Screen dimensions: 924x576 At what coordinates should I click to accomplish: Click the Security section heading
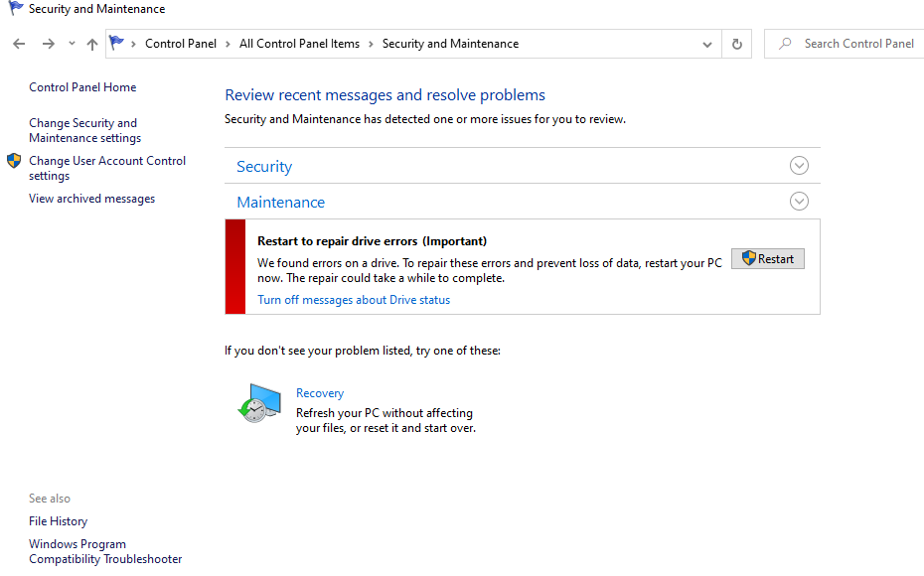(x=264, y=167)
